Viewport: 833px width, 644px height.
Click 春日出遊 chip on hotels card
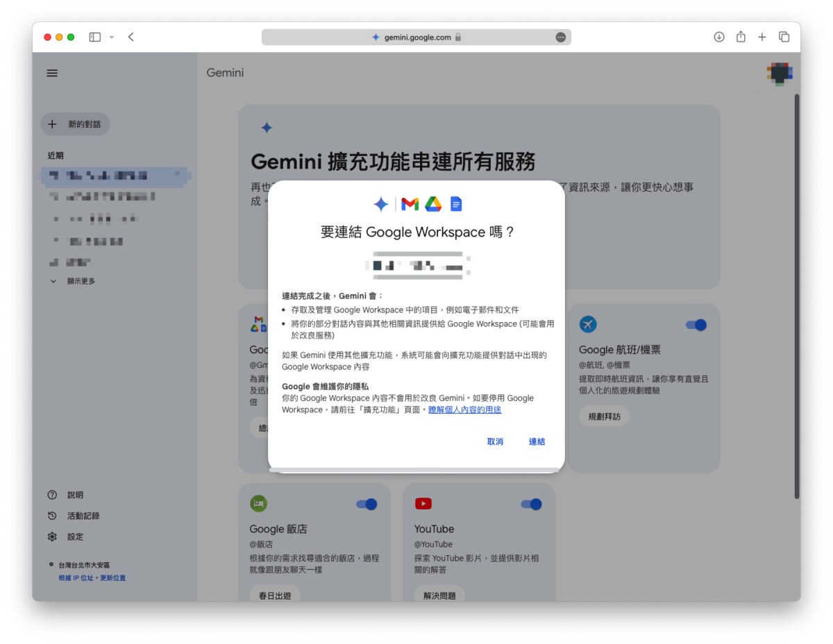pos(275,595)
